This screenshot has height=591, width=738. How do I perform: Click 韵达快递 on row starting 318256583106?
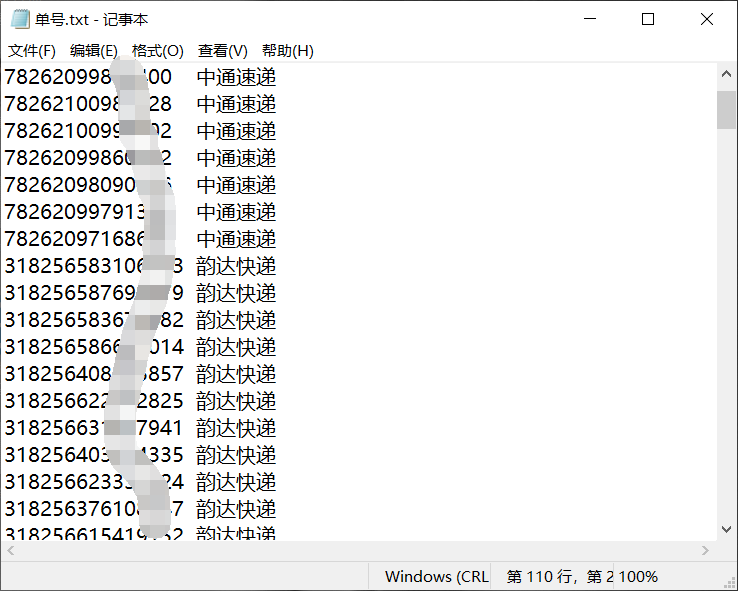(x=236, y=266)
